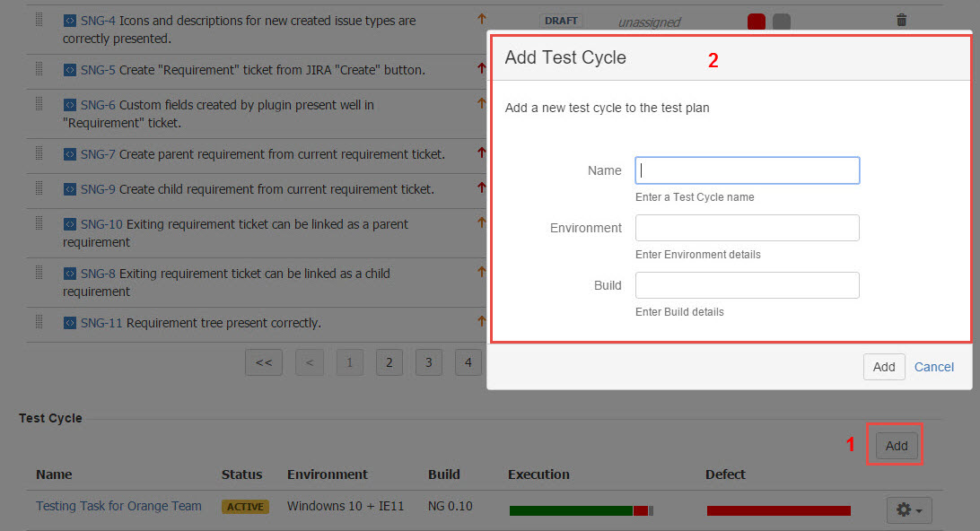
Task: Click the trash icon in the SNG-4 row
Action: pyautogui.click(x=902, y=20)
